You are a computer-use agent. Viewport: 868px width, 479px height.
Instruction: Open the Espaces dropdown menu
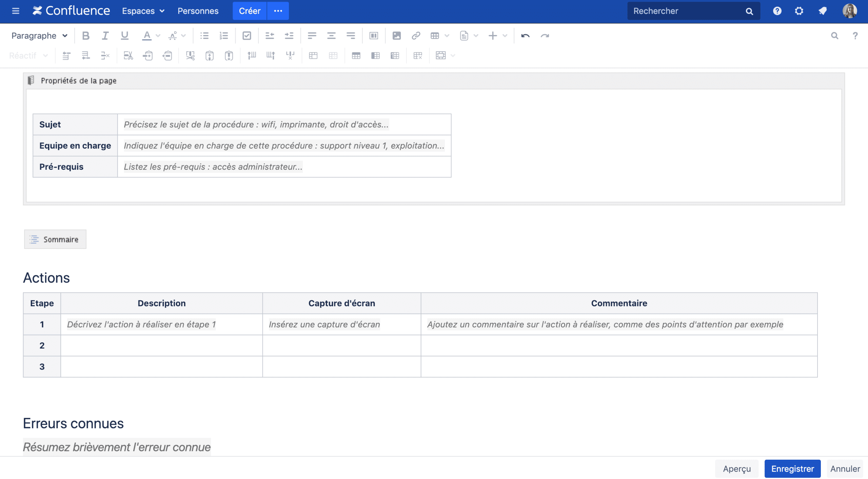pos(143,11)
